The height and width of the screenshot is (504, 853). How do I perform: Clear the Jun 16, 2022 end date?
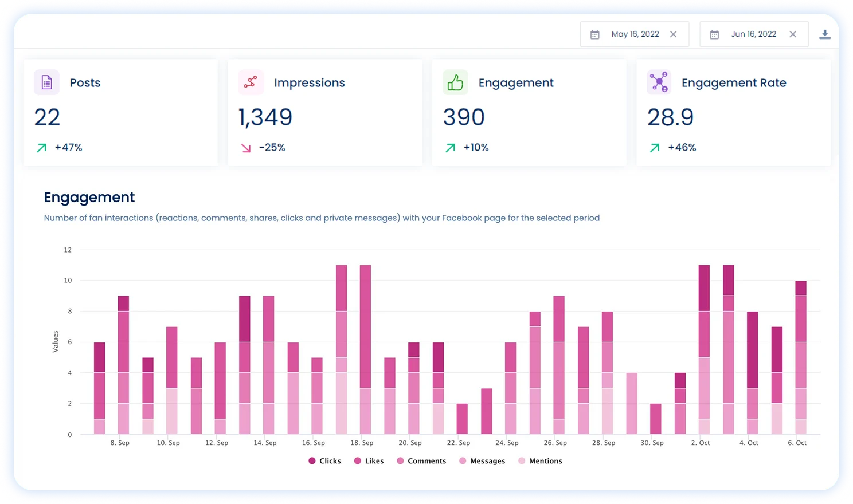tap(793, 34)
